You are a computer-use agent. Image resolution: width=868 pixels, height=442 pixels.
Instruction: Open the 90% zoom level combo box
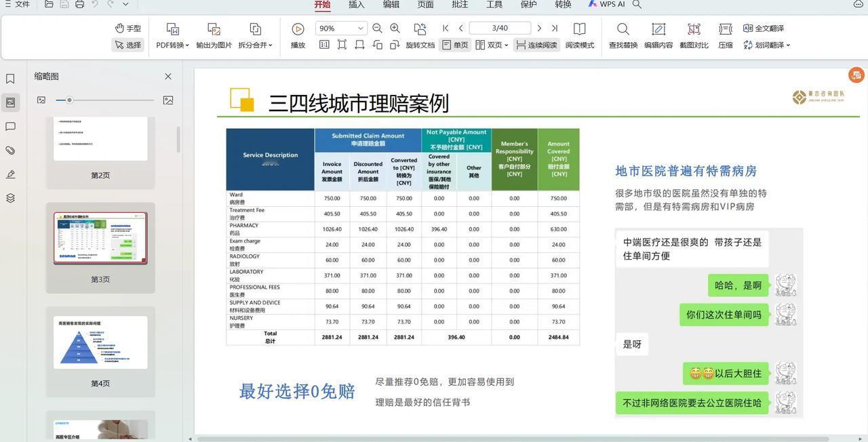click(x=341, y=28)
